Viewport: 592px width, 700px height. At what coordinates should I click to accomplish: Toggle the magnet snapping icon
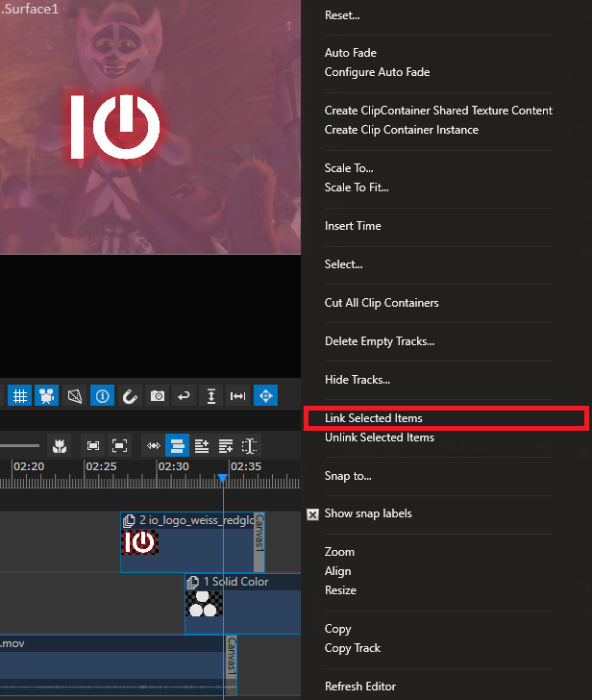pos(130,395)
